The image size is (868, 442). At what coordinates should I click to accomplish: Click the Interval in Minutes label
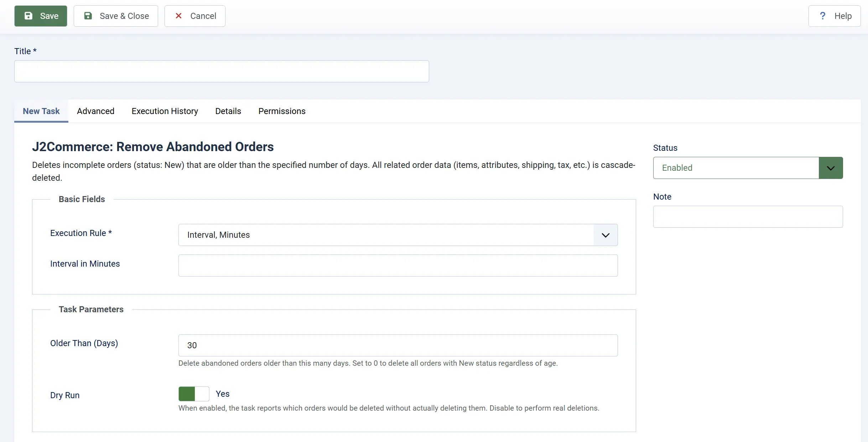click(85, 264)
